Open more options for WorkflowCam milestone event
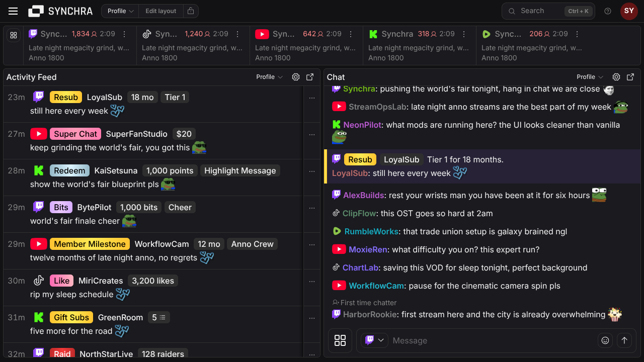644x362 pixels. 312,245
